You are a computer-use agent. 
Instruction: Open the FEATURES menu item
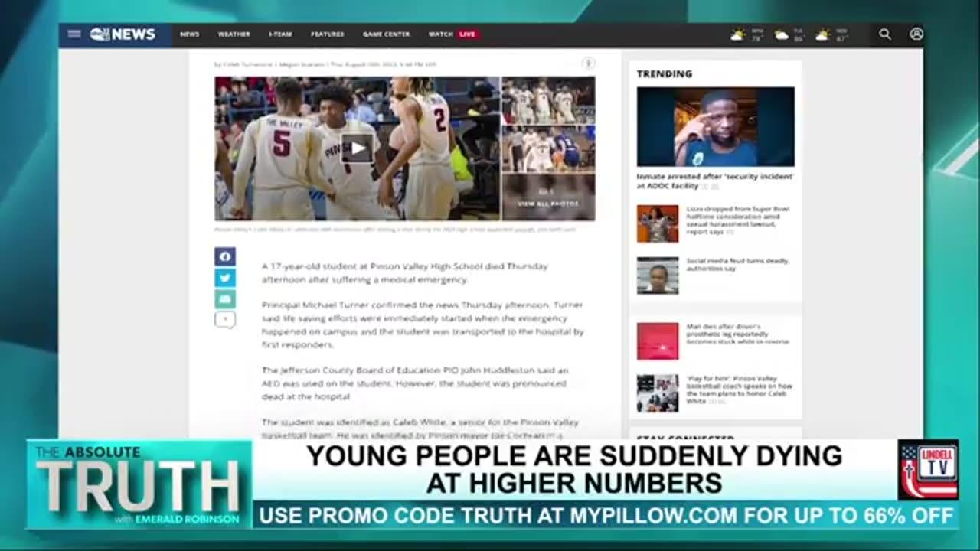point(328,34)
